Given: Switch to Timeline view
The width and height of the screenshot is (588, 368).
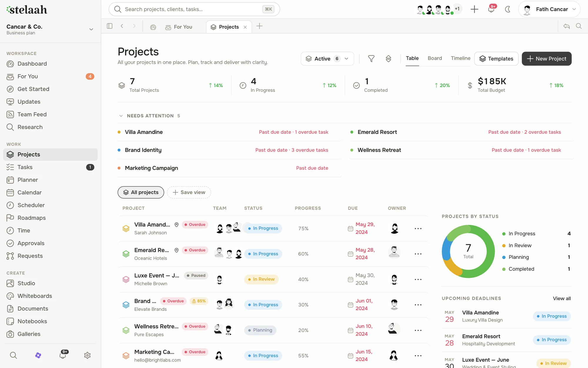Looking at the screenshot, I should [x=460, y=58].
